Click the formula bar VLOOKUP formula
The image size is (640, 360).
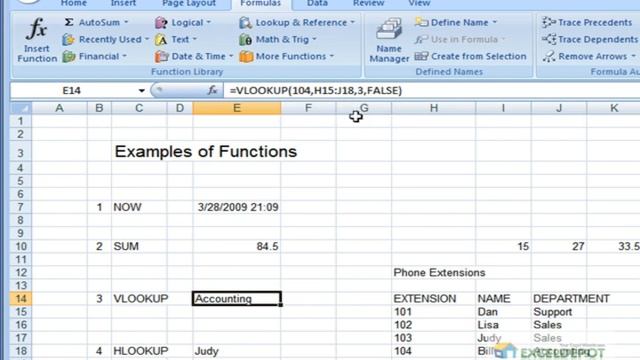[x=316, y=91]
